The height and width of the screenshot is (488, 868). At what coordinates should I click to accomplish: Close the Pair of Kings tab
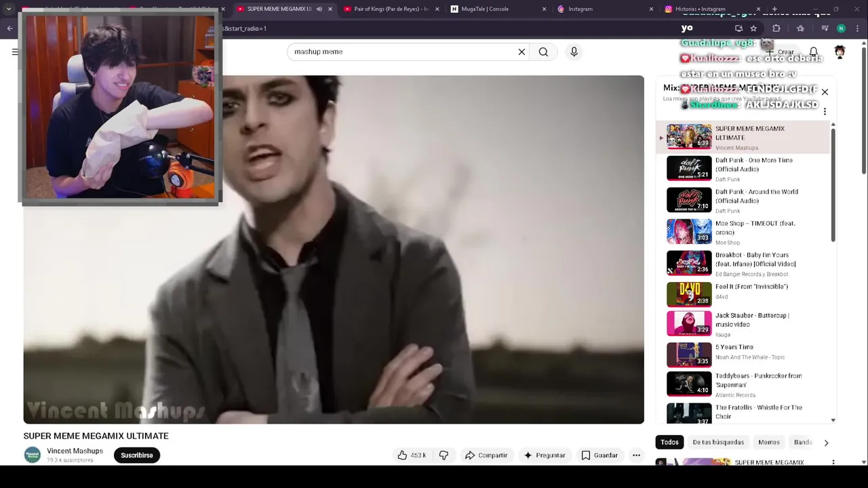point(437,9)
